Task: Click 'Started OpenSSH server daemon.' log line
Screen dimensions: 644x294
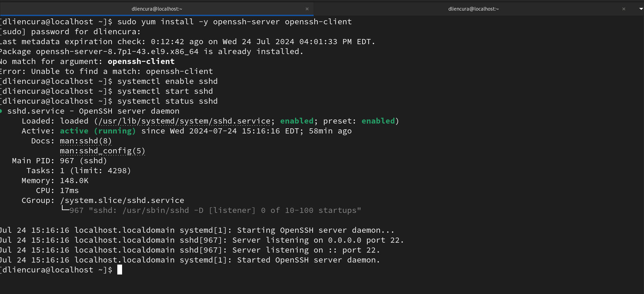Action: tap(190, 260)
